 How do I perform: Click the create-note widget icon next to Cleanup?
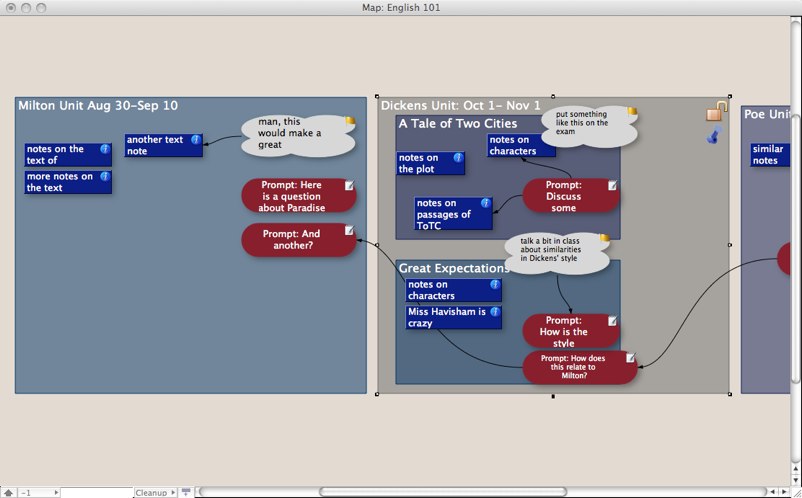pyautogui.click(x=186, y=492)
